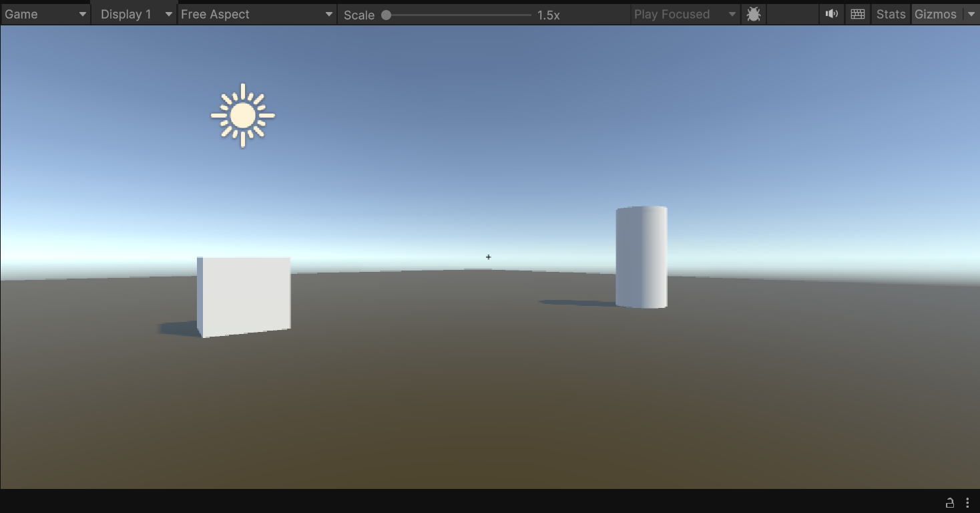Click the white cube in the scene
Viewport: 980px width, 513px height.
tap(244, 297)
